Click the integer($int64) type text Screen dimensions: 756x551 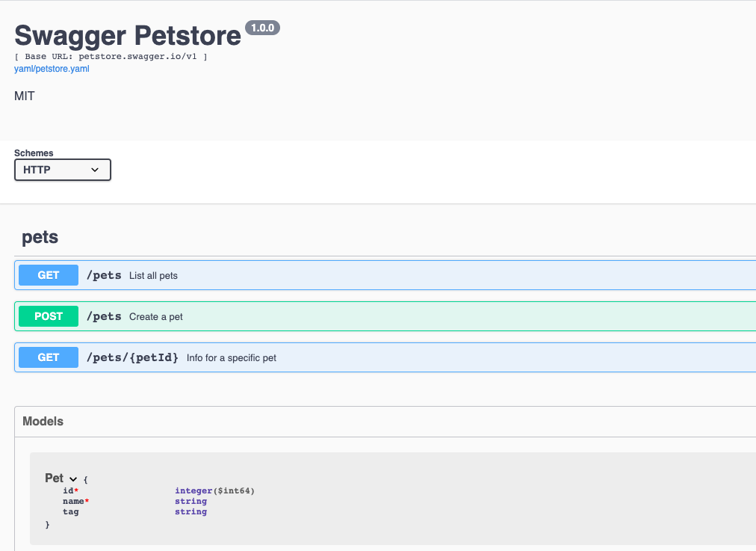click(x=214, y=490)
